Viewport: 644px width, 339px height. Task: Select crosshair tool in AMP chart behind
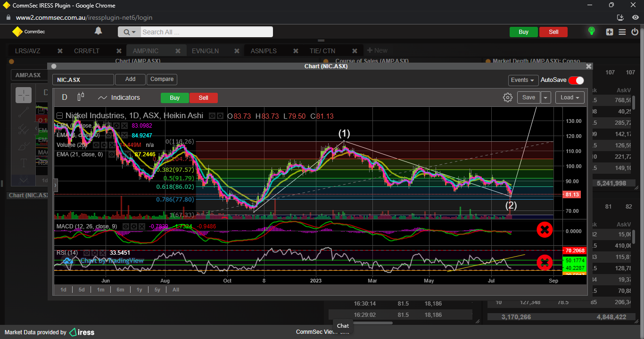click(24, 95)
